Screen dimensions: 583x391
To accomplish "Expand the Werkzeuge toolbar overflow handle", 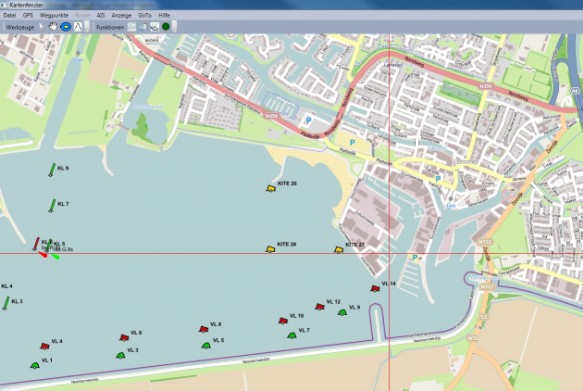I will point(87,27).
